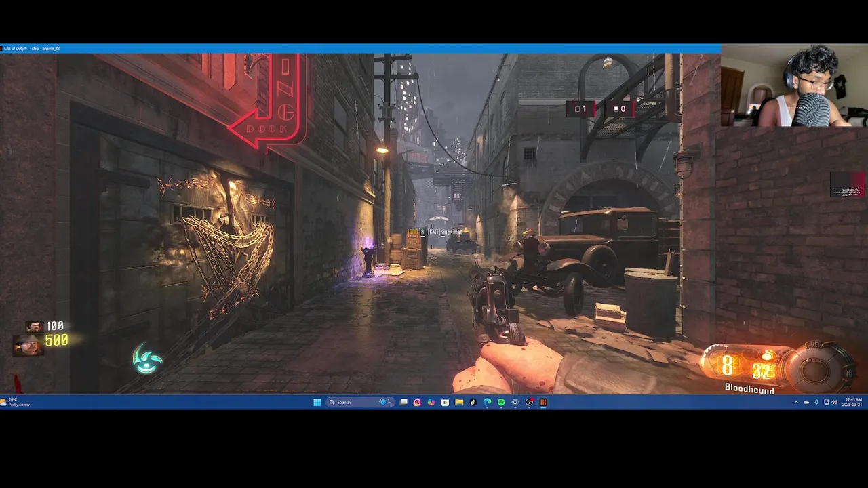Open the Windows Start menu
868x488 pixels.
(x=317, y=402)
